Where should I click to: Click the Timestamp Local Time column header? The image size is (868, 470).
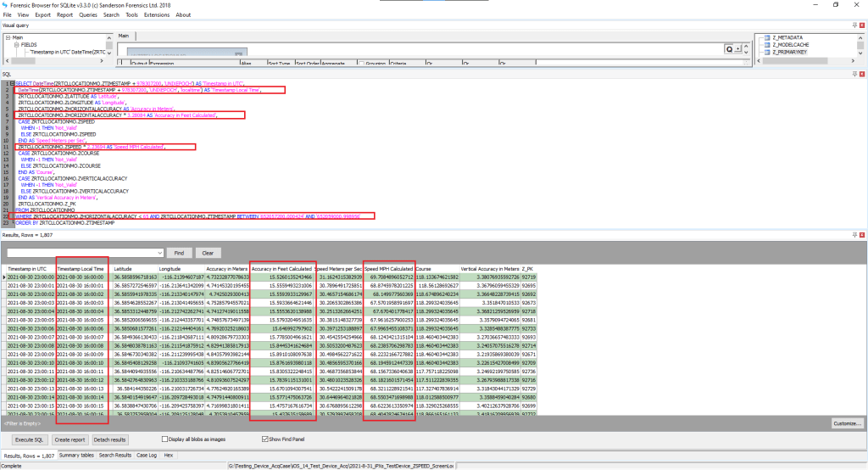tap(81, 268)
